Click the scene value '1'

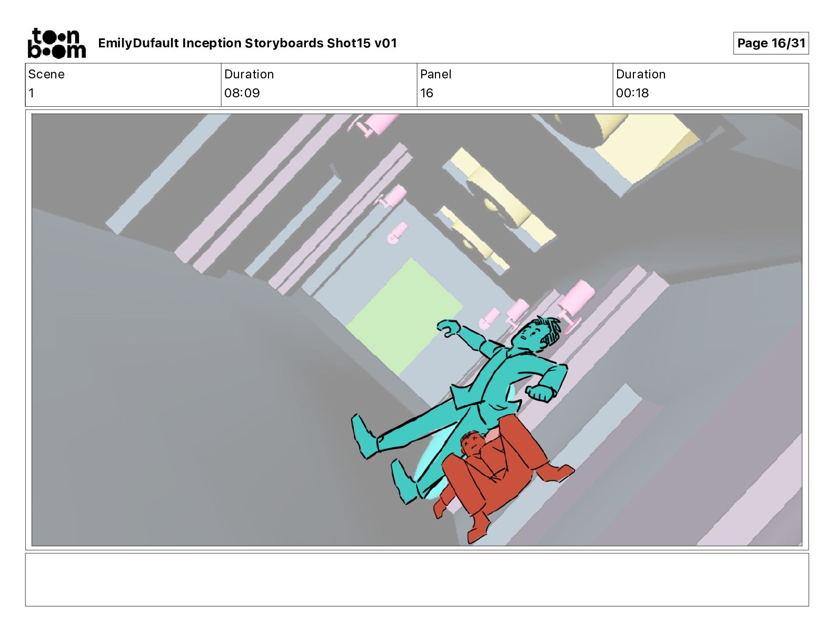click(32, 93)
